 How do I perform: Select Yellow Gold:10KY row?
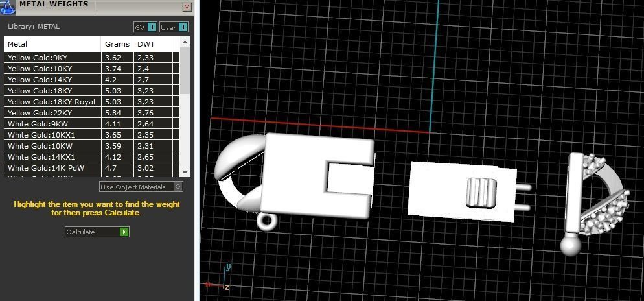[x=92, y=69]
